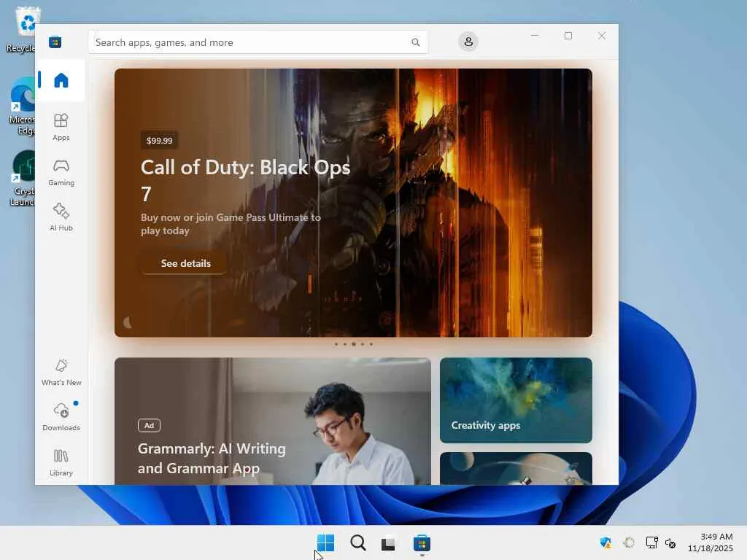This screenshot has width=747, height=560.
Task: Select the second dot under the hero banner
Action: [344, 344]
